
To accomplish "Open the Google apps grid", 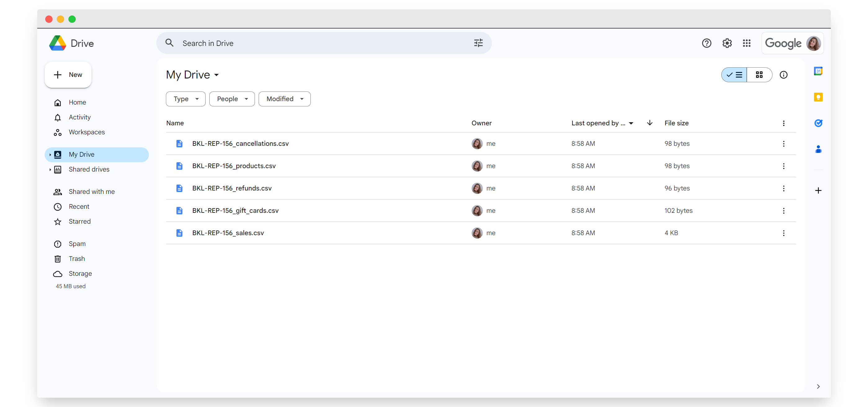I will click(x=747, y=43).
